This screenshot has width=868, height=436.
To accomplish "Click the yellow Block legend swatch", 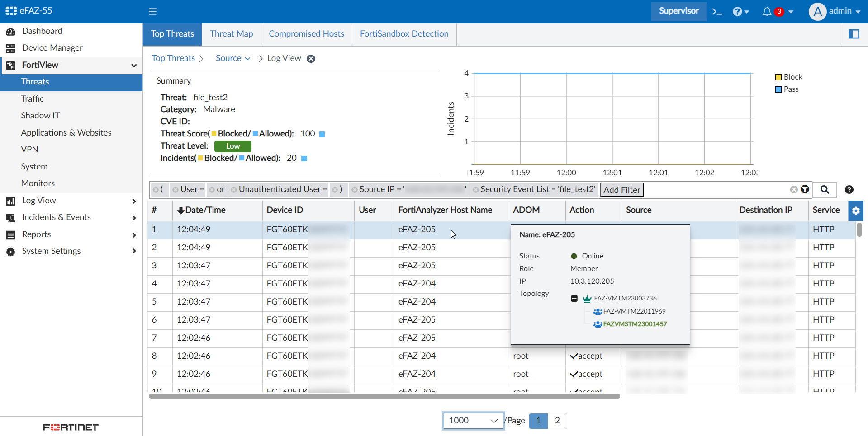I will (x=778, y=77).
